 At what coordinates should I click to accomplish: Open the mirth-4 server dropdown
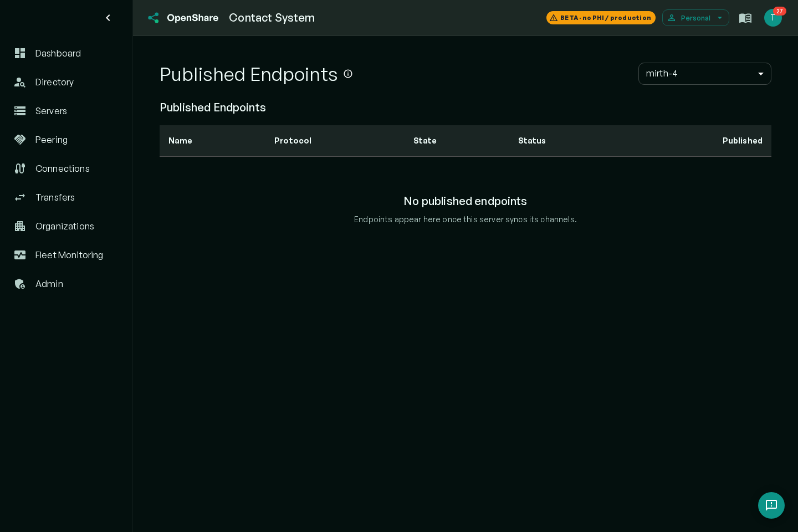tap(705, 74)
